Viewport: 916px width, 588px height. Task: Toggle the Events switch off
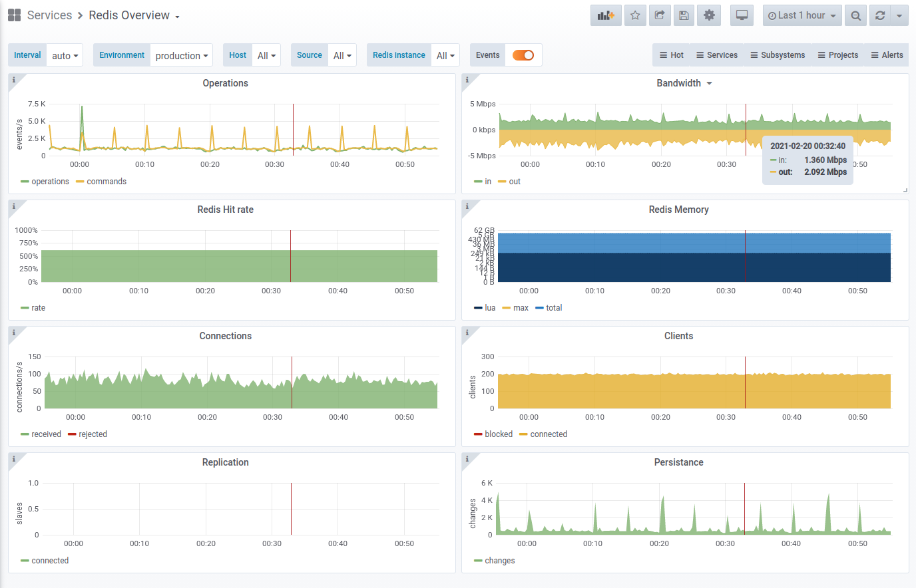[x=523, y=55]
